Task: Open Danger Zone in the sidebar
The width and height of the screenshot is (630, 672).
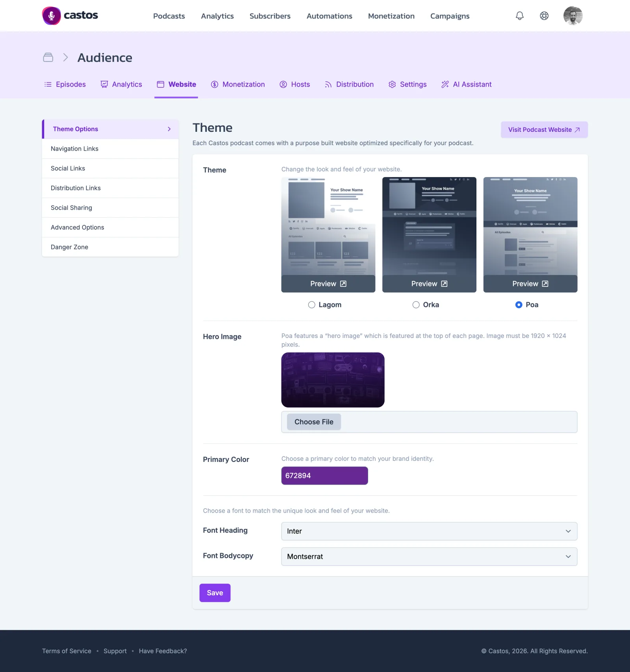Action: pos(110,247)
